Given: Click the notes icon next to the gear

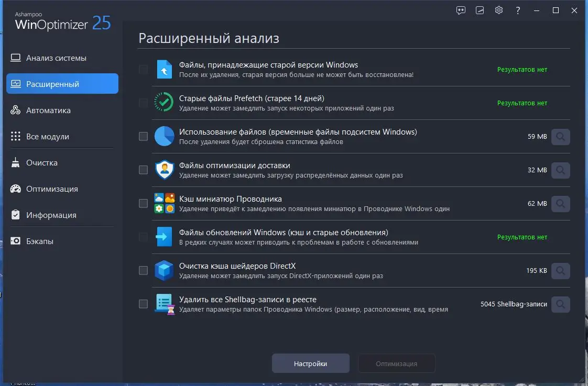Looking at the screenshot, I should [x=480, y=10].
